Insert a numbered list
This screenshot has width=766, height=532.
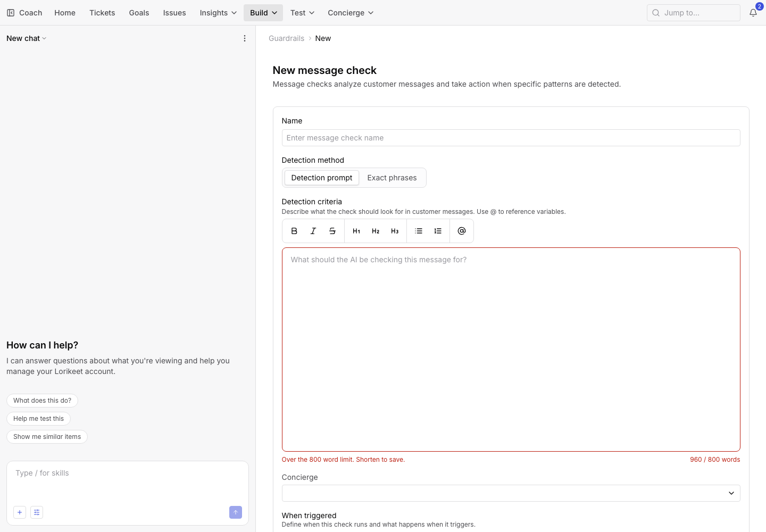(438, 231)
